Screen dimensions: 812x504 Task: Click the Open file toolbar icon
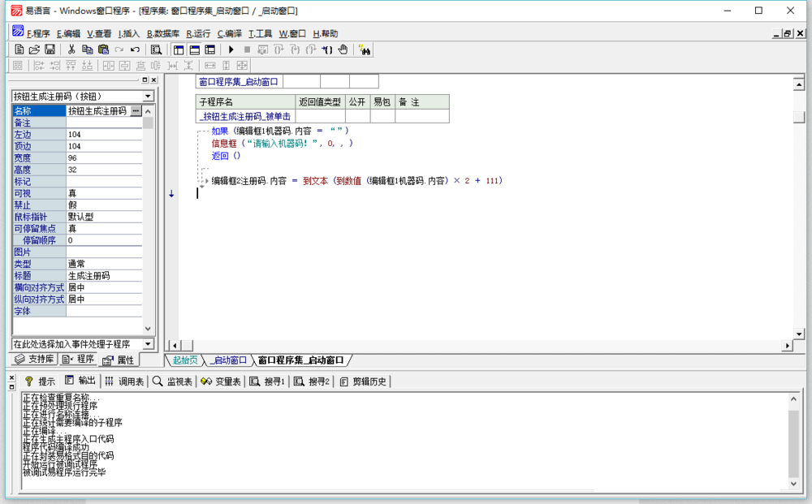pos(34,50)
